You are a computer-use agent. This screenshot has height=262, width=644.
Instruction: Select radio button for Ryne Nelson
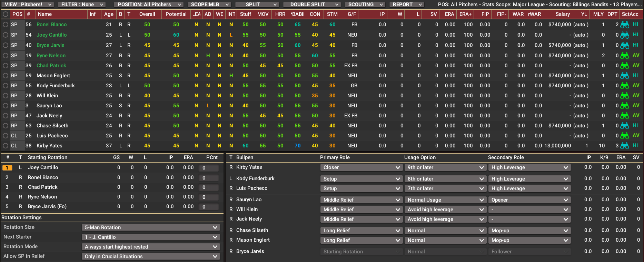point(6,56)
